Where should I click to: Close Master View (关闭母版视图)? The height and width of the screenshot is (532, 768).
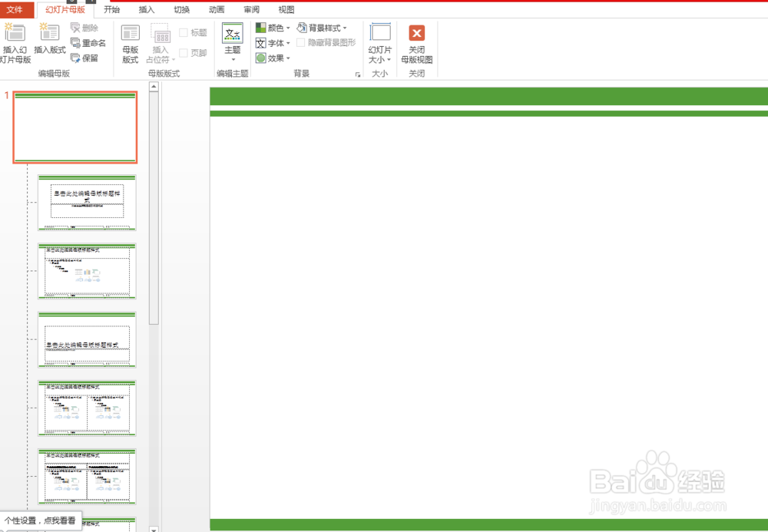(x=417, y=44)
